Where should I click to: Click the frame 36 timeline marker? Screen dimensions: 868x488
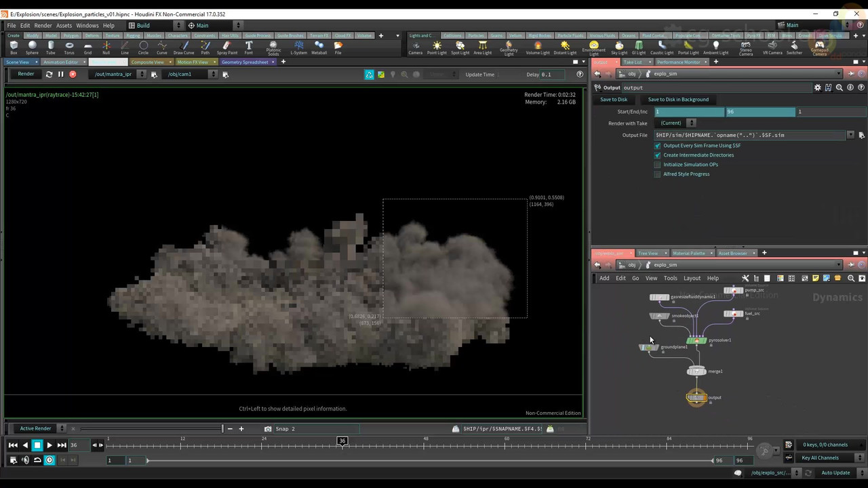(342, 441)
